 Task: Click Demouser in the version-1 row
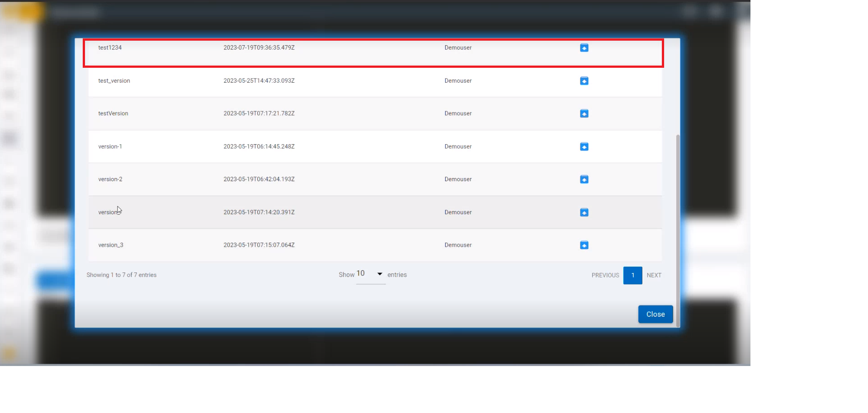(458, 146)
